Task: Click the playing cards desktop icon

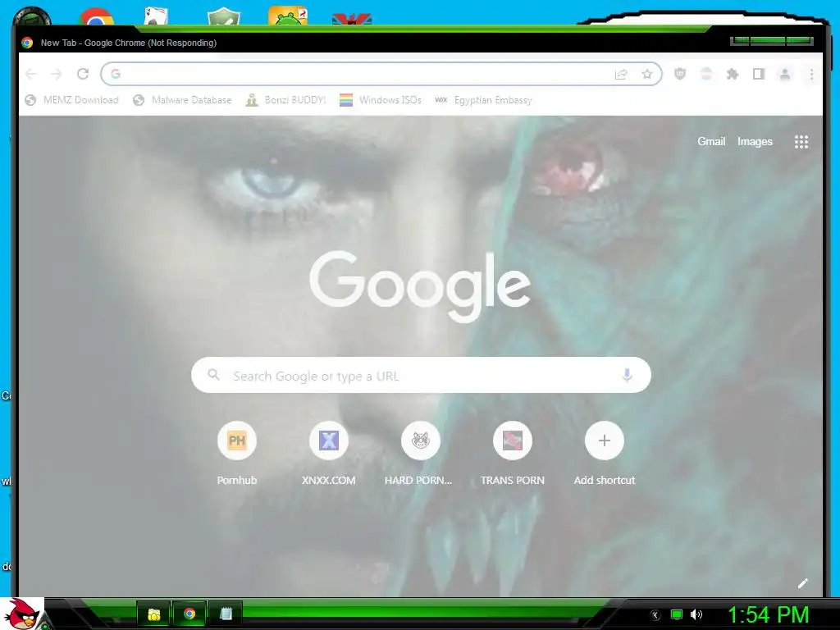Action: [x=157, y=16]
